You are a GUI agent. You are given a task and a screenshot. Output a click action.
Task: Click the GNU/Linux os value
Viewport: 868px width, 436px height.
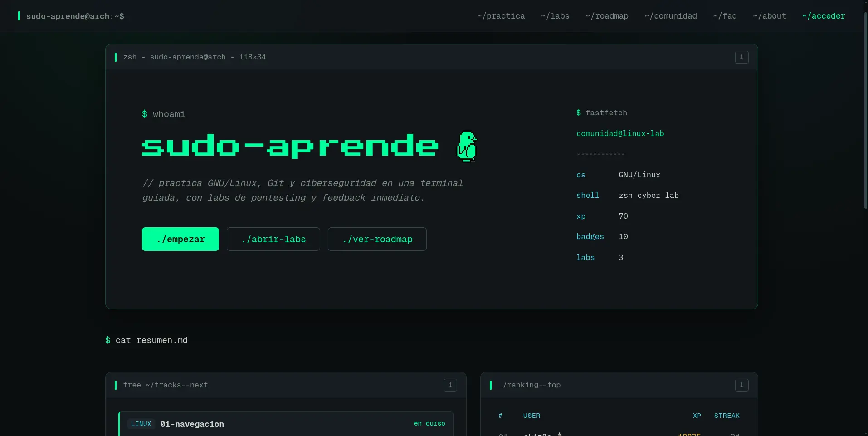coord(639,175)
